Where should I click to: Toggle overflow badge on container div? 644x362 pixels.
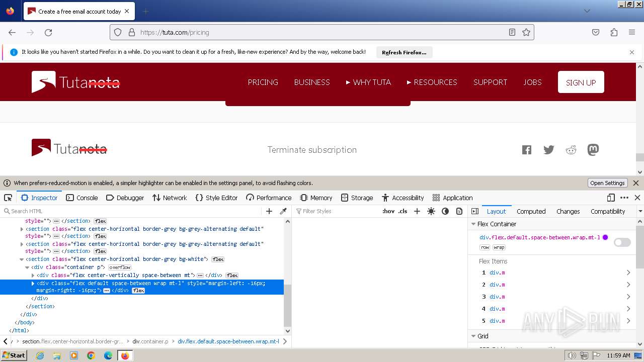tap(120, 267)
